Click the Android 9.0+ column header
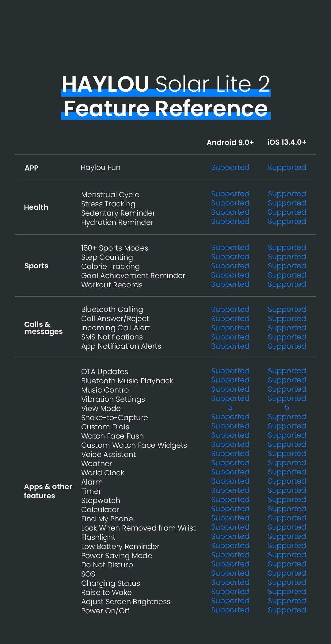This screenshot has height=644, width=331. pos(230,143)
